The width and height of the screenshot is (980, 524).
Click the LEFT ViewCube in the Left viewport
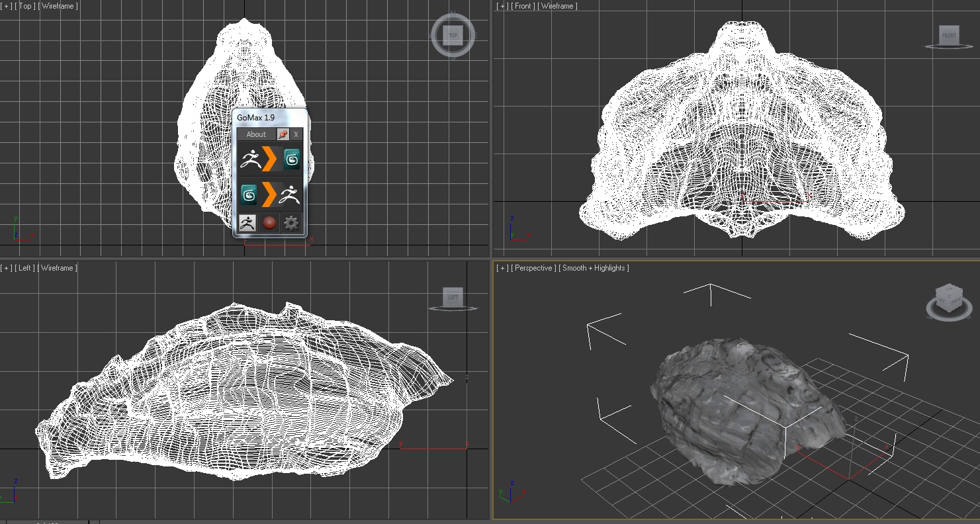pos(453,297)
